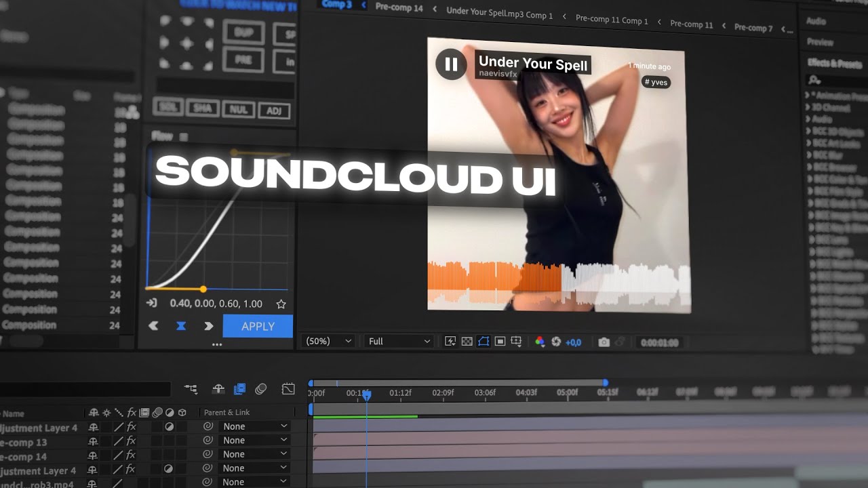Click the pick whip spiral for Pre-comp 14
The width and height of the screenshot is (868, 488).
(x=208, y=454)
